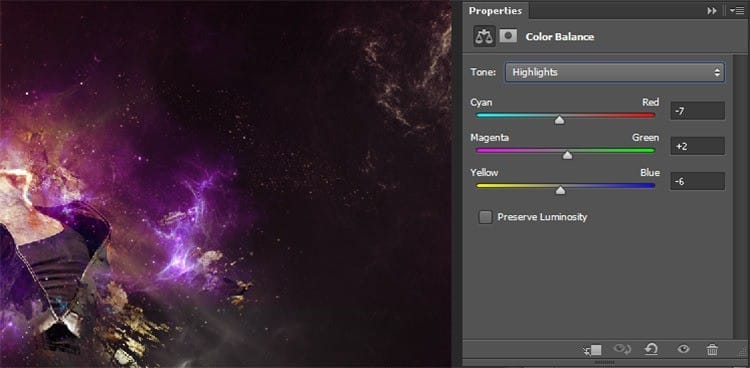Viewport: 750px width, 368px height.
Task: Select the layer mask icon in Properties
Action: 508,35
